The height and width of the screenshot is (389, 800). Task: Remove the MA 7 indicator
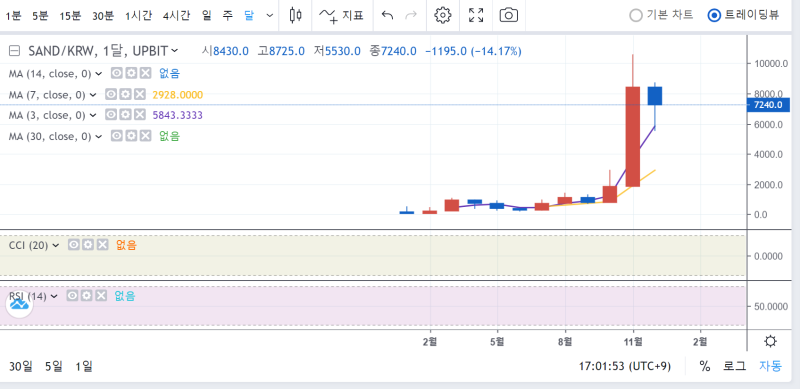(139, 94)
